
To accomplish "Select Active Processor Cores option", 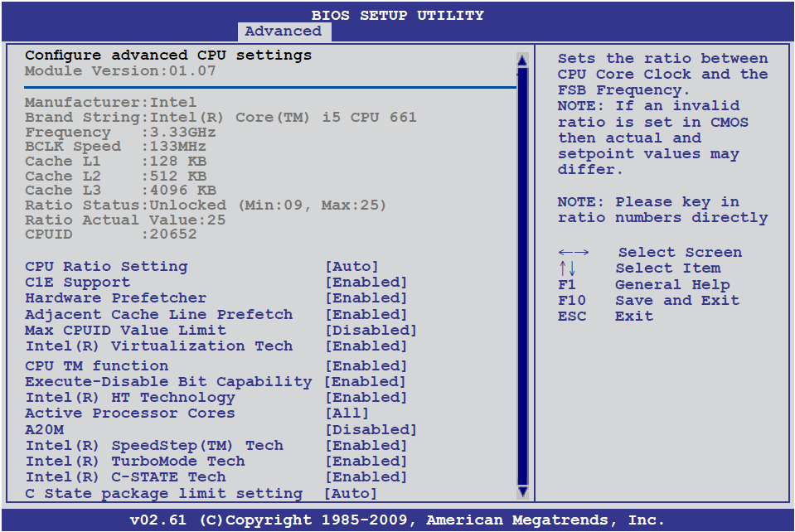I will click(130, 414).
